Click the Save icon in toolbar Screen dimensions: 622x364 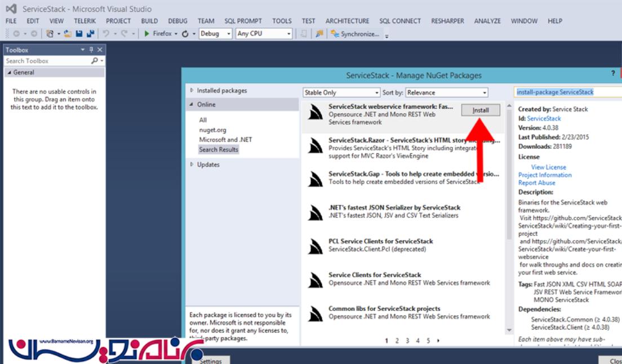(x=79, y=34)
